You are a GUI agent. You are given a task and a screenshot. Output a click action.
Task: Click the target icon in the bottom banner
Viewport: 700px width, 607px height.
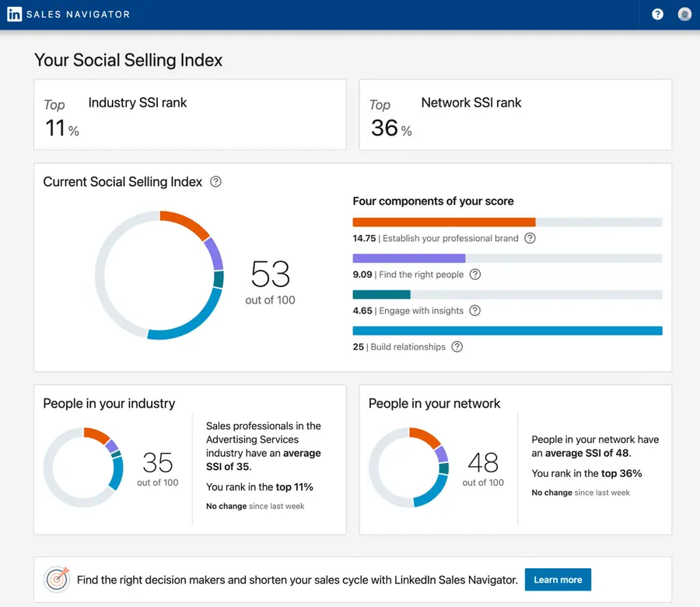pos(57,579)
